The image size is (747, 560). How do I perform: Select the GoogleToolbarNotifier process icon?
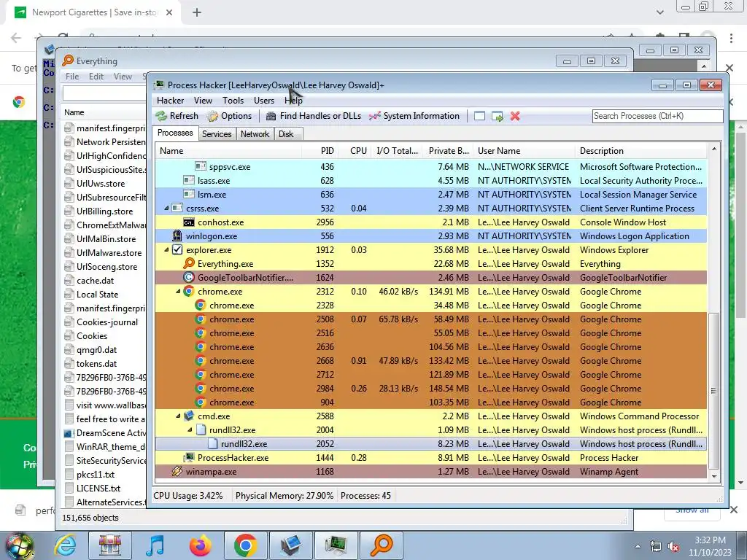pyautogui.click(x=189, y=277)
